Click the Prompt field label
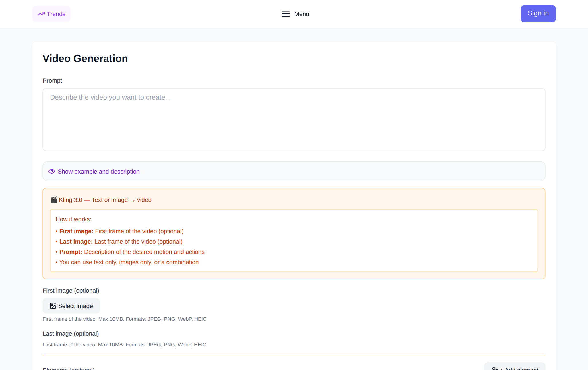The image size is (588, 370). pyautogui.click(x=52, y=81)
